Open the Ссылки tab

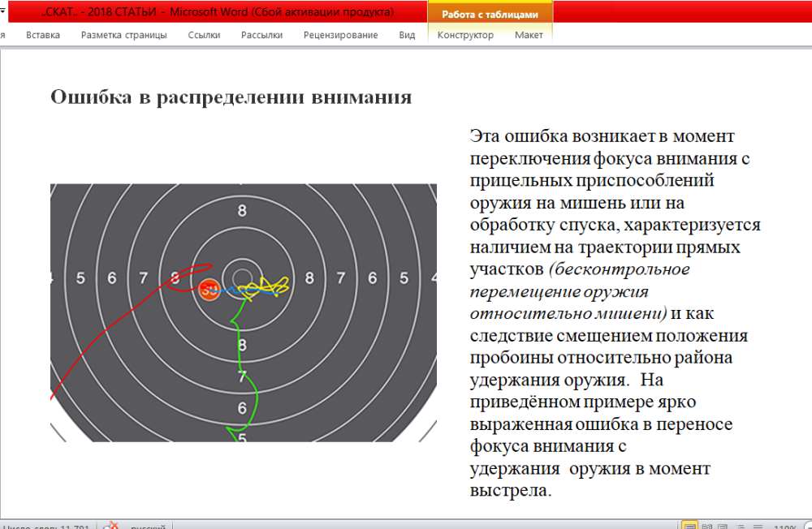pyautogui.click(x=204, y=35)
